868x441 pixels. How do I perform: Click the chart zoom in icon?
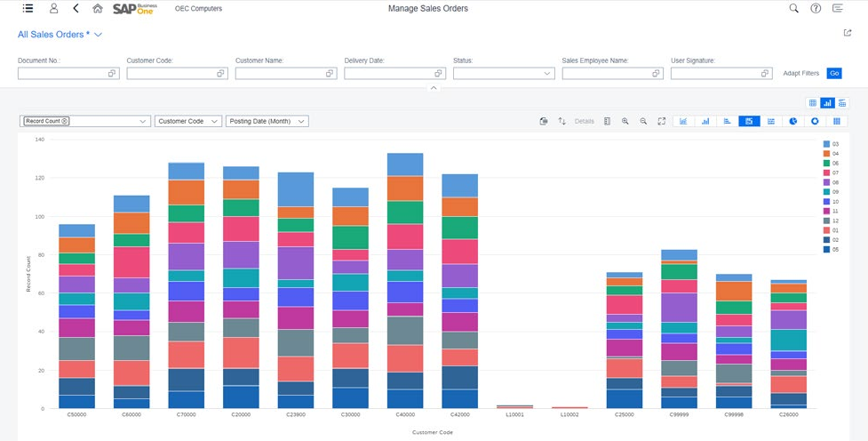(625, 121)
